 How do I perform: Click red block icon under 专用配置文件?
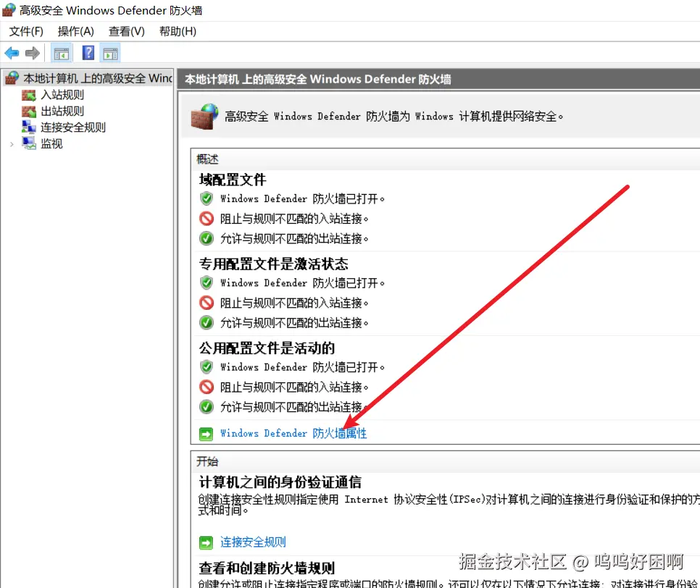click(x=207, y=303)
